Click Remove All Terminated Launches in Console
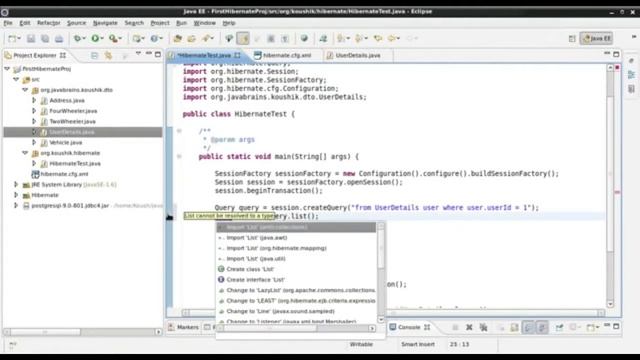Image resolution: width=640 pixels, height=360 pixels. (x=483, y=327)
